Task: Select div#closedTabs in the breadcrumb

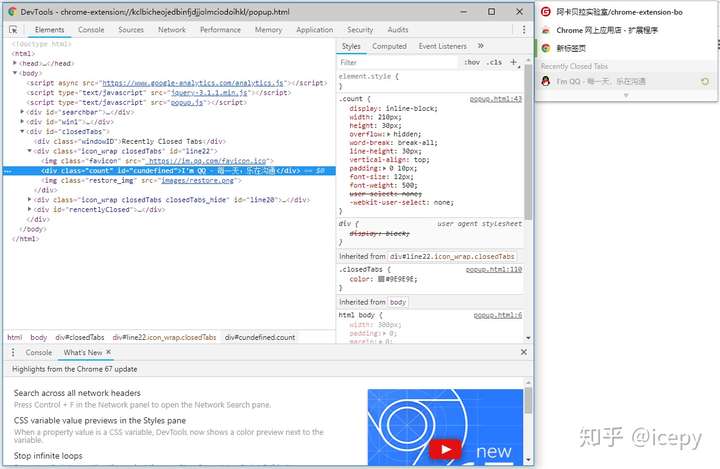Action: [x=80, y=337]
